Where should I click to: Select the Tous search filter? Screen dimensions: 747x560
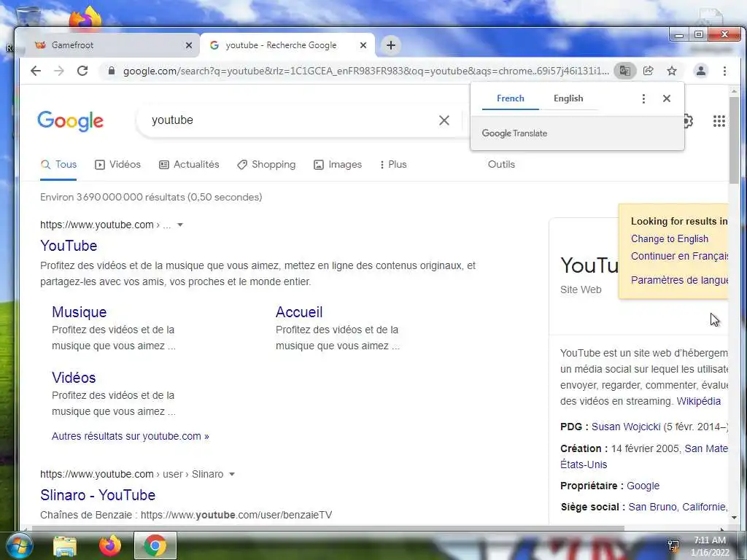[58, 164]
